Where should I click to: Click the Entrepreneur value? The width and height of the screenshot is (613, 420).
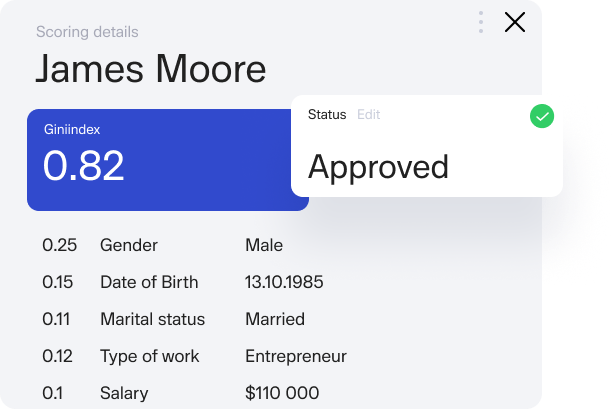coord(296,356)
